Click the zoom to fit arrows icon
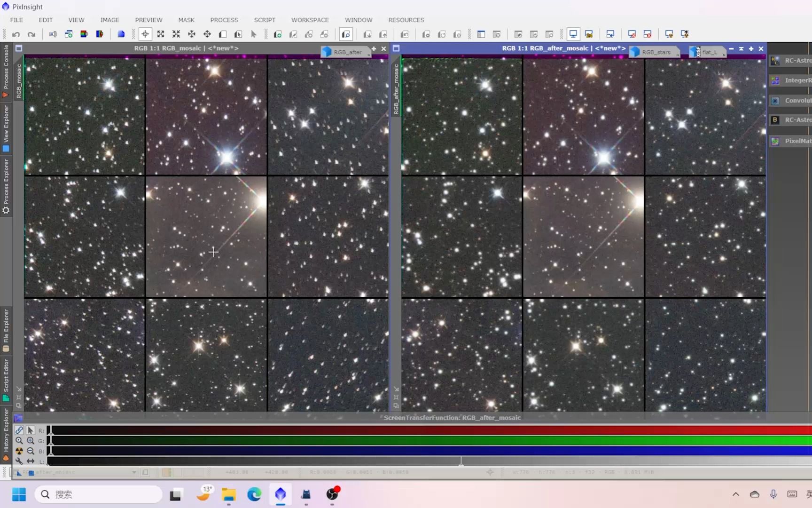 161,34
